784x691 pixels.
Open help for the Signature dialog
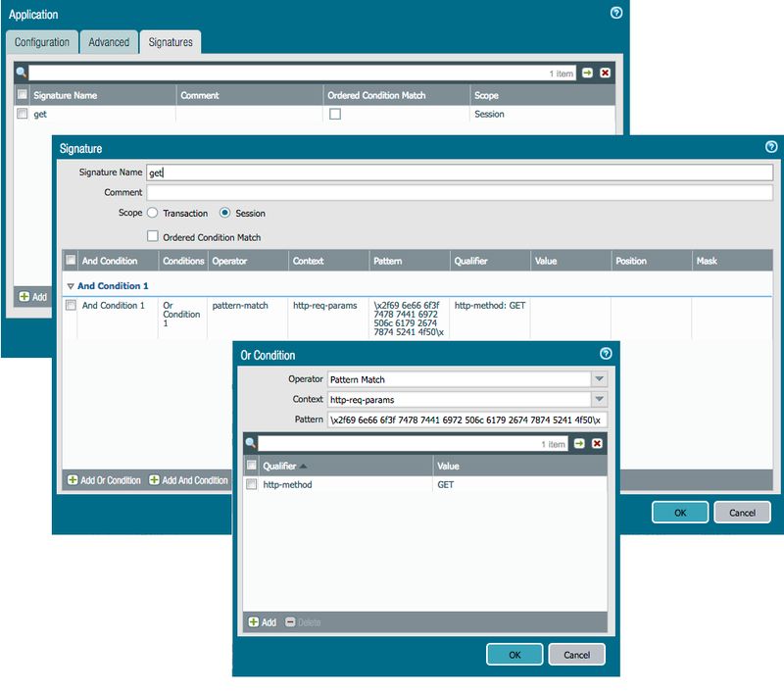[771, 146]
